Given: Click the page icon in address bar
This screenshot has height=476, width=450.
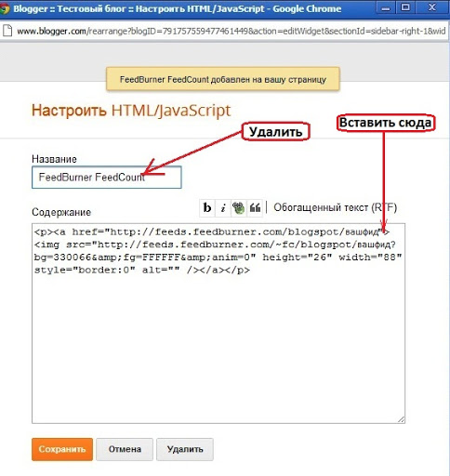Looking at the screenshot, I should click(x=7, y=31).
